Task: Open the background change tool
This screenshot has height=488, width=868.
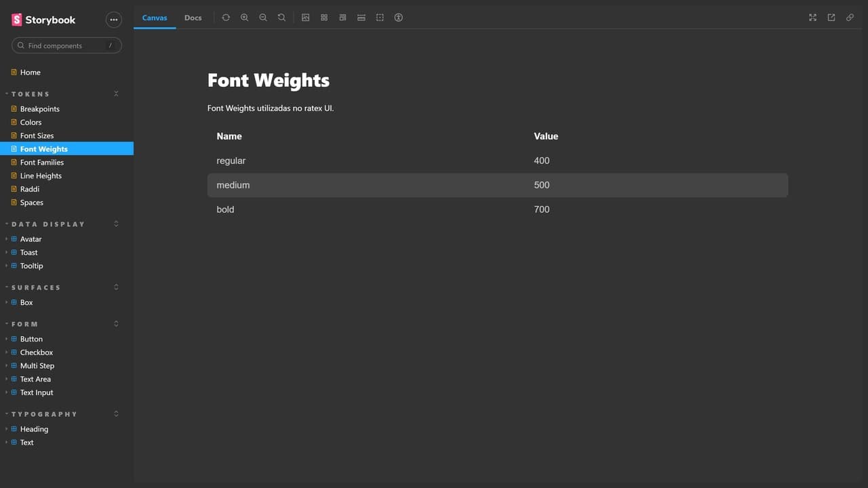Action: 306,18
